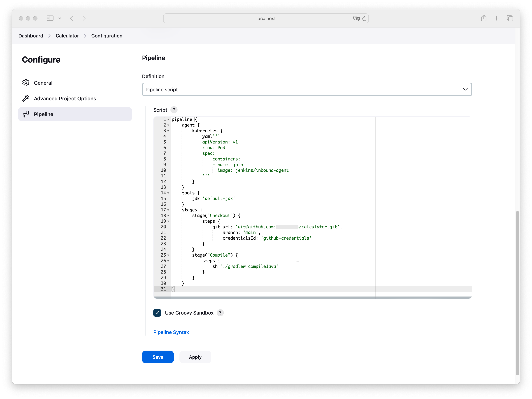Click the Pipeline sidebar icon
The height and width of the screenshot is (399, 532).
(26, 114)
